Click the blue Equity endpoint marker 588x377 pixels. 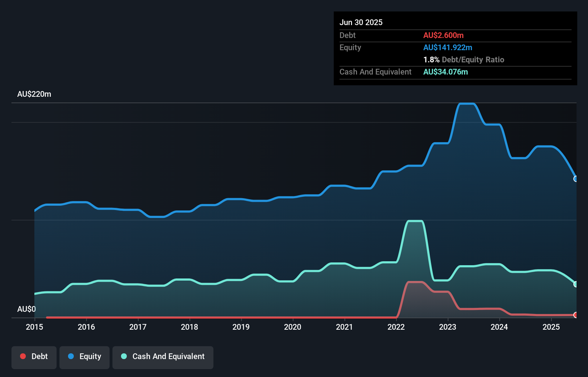[575, 179]
